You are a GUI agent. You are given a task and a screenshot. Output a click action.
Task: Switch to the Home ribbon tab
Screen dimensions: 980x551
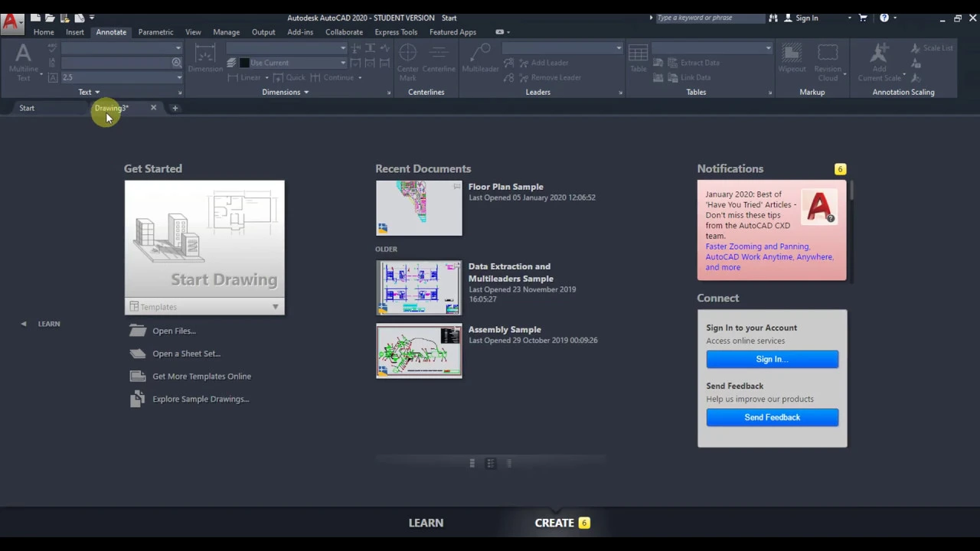[44, 32]
